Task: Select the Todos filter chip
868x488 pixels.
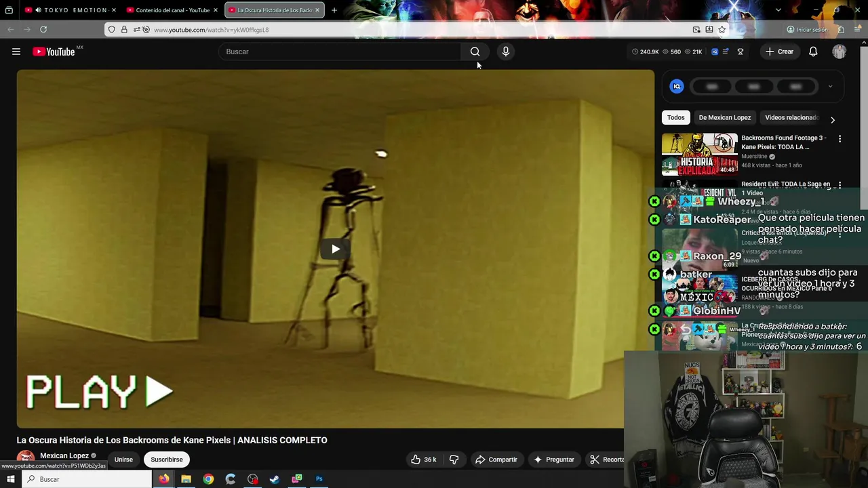Action: pos(676,117)
